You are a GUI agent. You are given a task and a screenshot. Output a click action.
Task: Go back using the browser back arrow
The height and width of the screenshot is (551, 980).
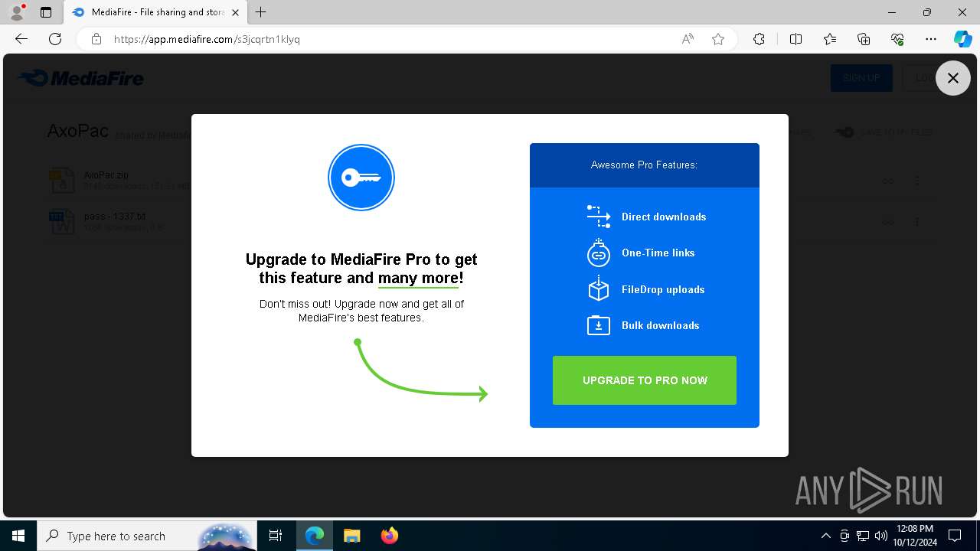21,39
